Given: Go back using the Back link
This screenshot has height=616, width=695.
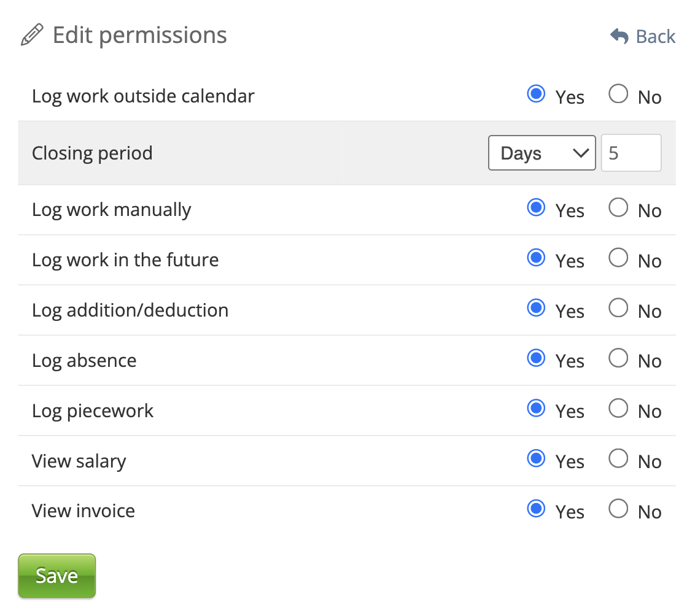Looking at the screenshot, I should pos(654,37).
